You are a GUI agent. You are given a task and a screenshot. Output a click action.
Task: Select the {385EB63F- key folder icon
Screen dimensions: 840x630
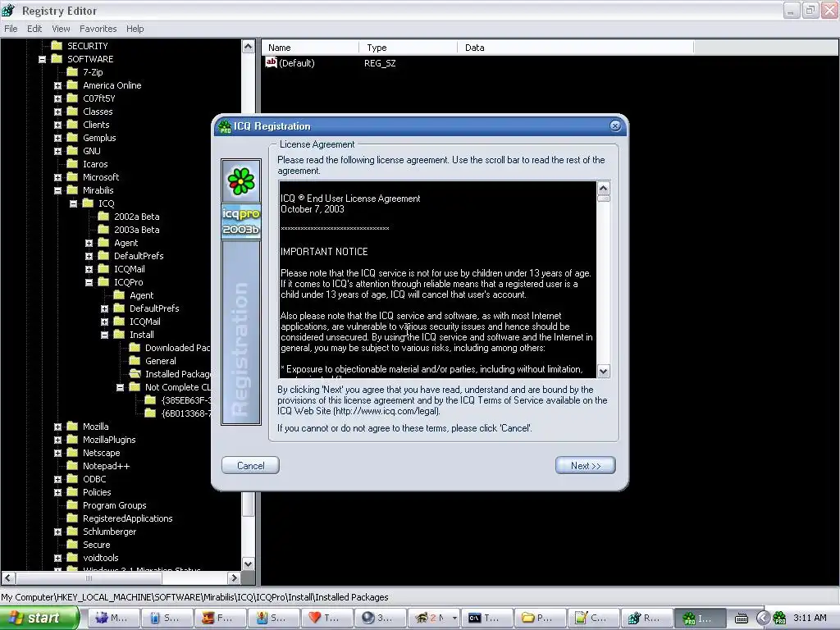[x=150, y=400]
